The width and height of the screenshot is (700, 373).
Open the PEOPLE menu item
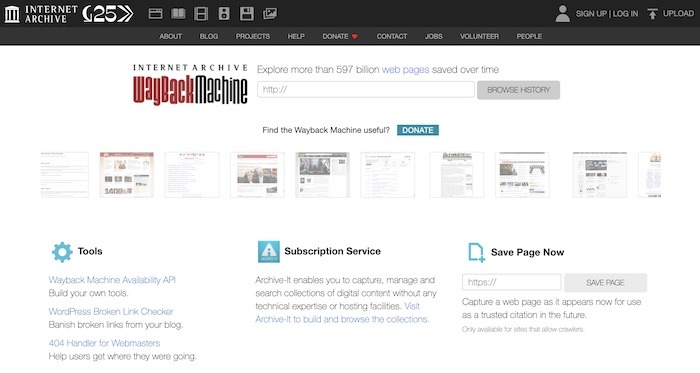[529, 37]
